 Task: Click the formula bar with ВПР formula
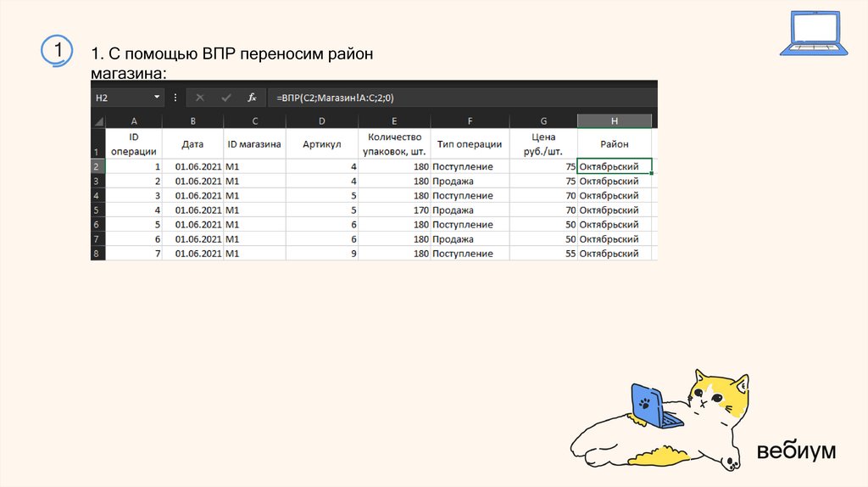[462, 98]
